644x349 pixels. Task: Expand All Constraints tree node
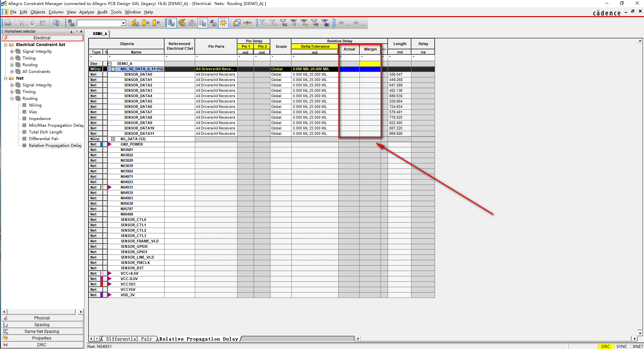pyautogui.click(x=12, y=72)
